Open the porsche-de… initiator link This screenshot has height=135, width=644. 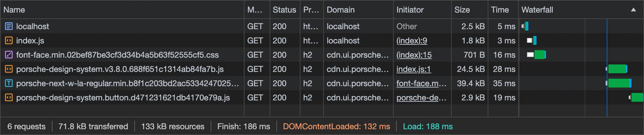coord(422,98)
